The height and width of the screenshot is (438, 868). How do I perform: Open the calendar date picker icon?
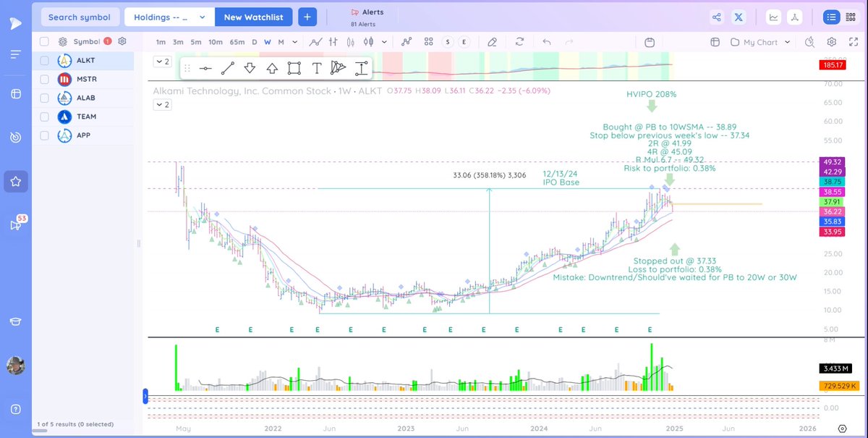(x=650, y=42)
